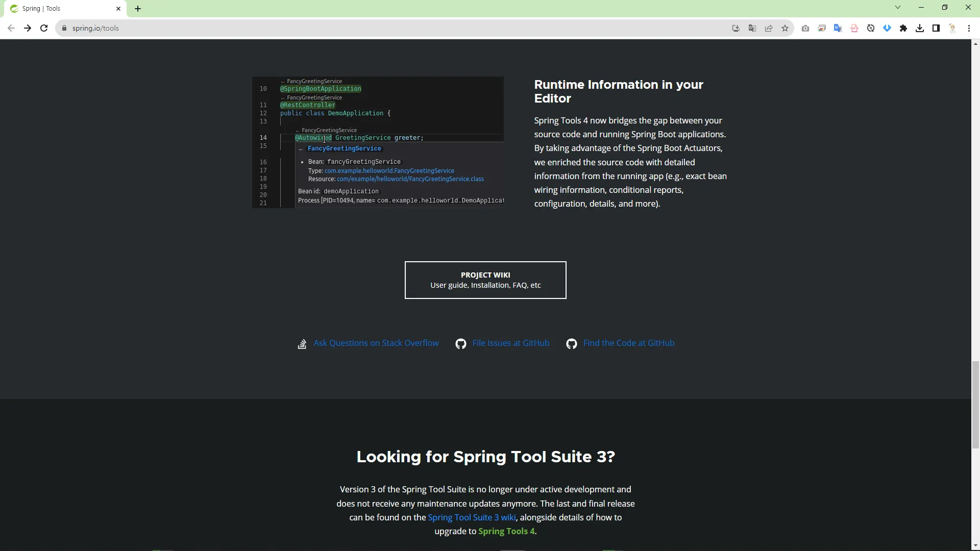Viewport: 980px width, 551px height.
Task: Expand the tab search chevron
Action: (898, 8)
